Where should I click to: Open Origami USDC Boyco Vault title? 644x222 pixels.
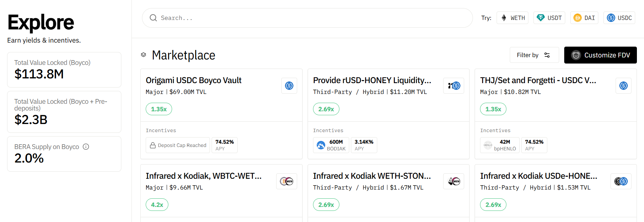(x=194, y=80)
